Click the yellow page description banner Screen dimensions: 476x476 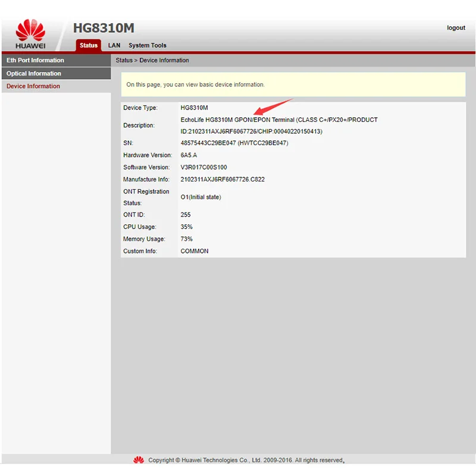point(293,84)
